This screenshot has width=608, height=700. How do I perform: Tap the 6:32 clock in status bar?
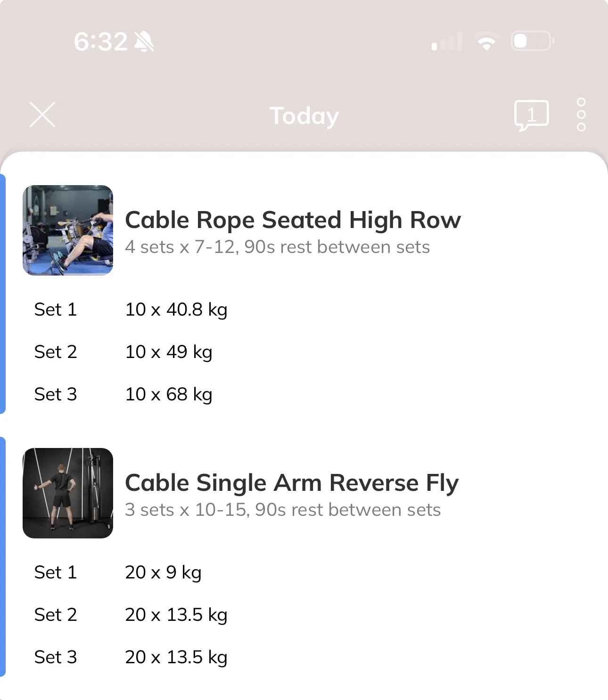click(100, 41)
